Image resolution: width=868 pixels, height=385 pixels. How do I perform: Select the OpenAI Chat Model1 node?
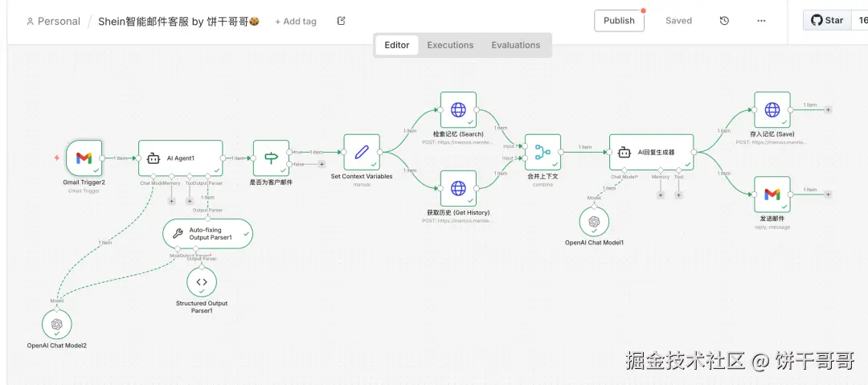(594, 222)
